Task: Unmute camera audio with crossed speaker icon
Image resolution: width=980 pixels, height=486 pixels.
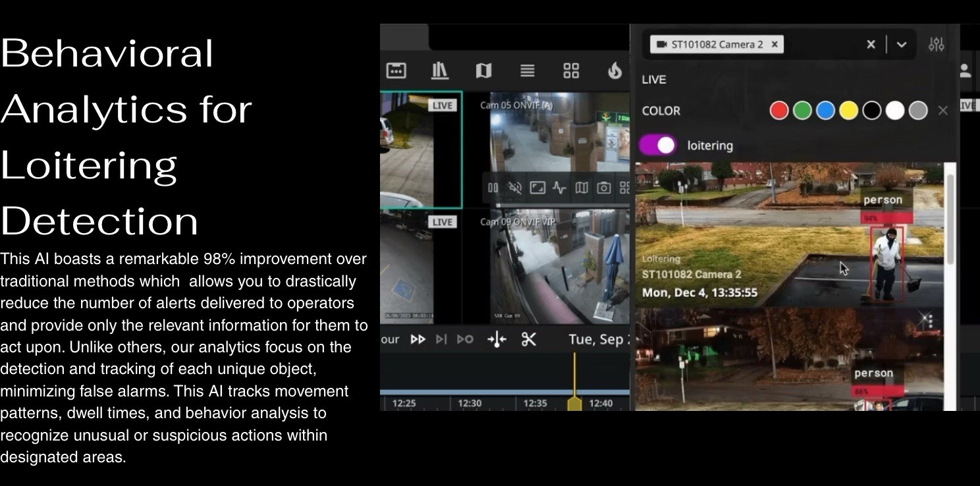Action: 515,188
